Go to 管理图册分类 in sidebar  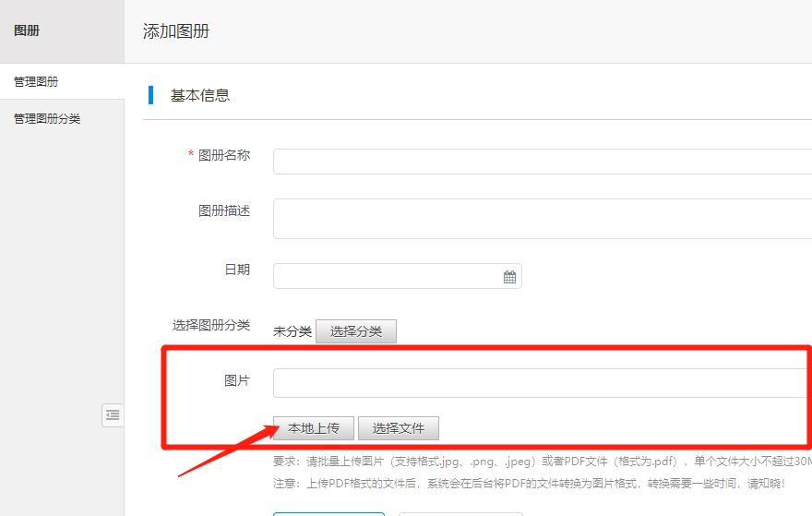(47, 119)
